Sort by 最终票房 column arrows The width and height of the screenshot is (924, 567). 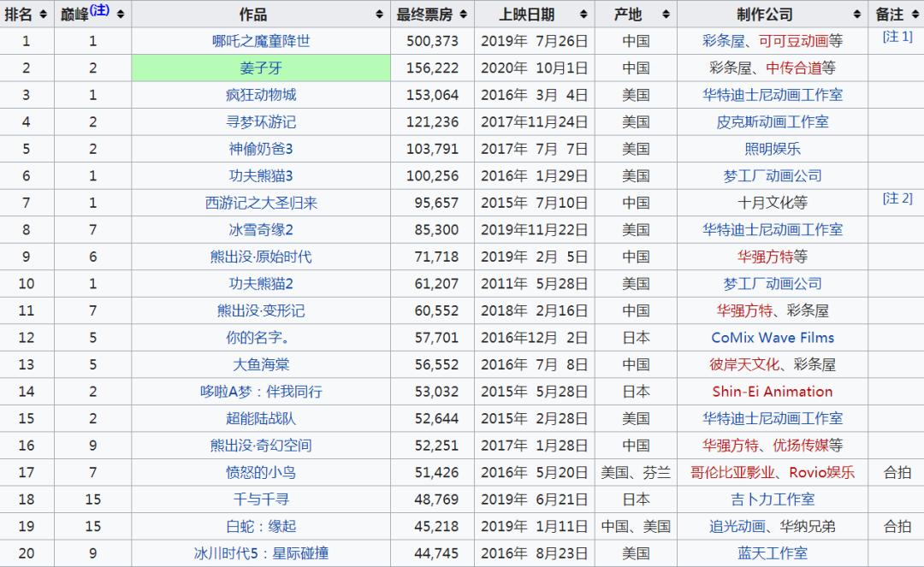tap(463, 15)
